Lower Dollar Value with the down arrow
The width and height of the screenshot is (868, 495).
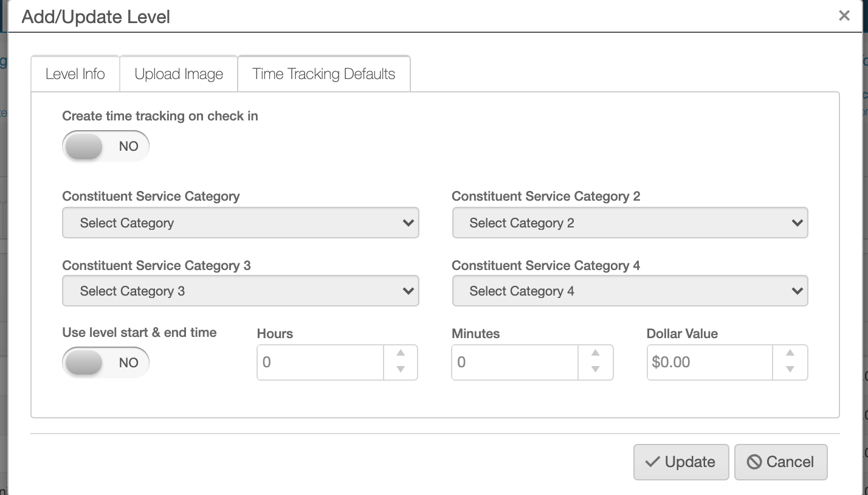tap(790, 369)
